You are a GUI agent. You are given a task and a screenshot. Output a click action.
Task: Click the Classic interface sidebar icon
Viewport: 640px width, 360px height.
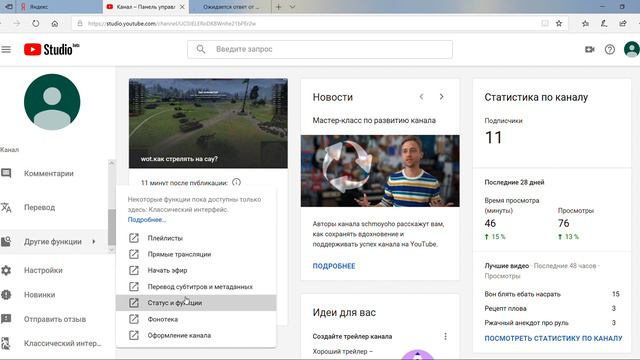click(6, 343)
